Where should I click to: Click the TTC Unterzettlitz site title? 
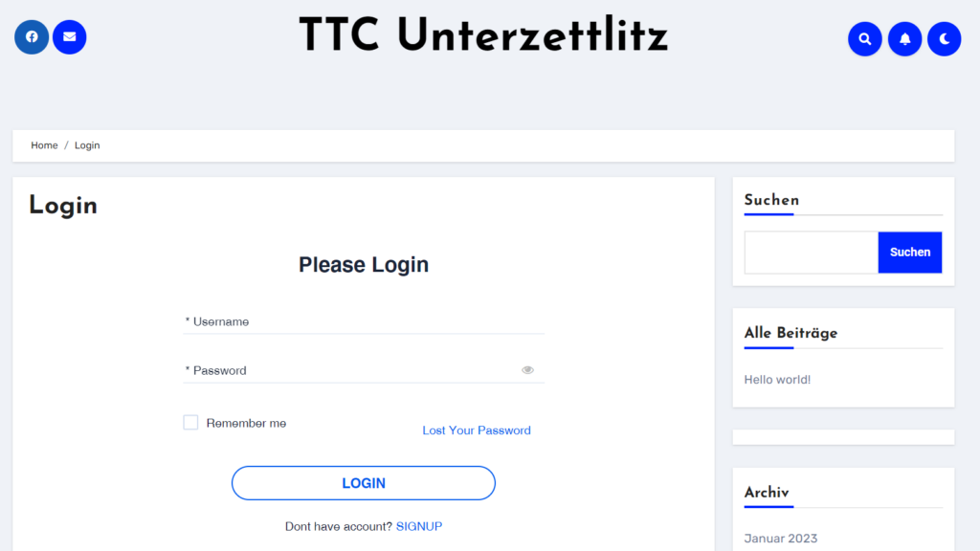click(483, 36)
